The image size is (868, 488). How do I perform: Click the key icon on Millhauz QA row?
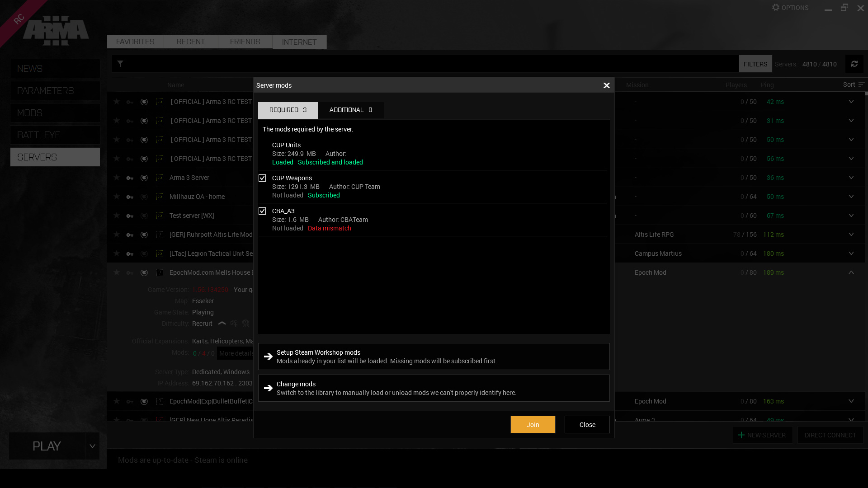pyautogui.click(x=130, y=197)
